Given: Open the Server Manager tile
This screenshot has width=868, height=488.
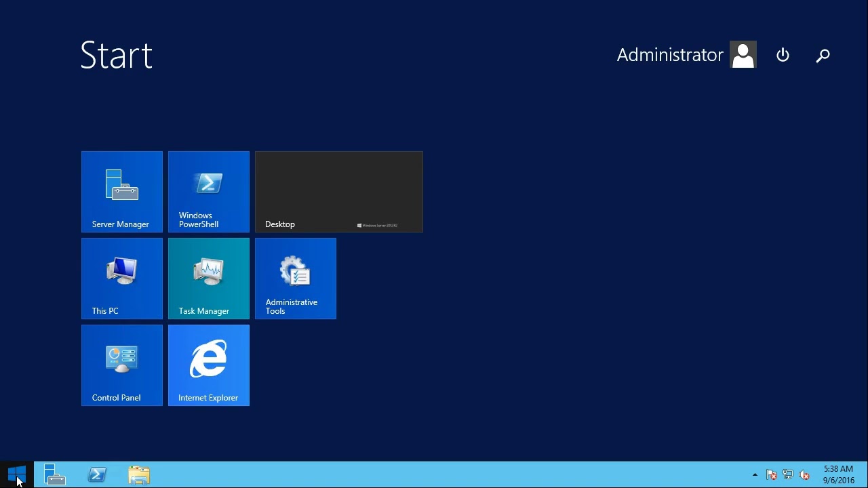Looking at the screenshot, I should (122, 192).
